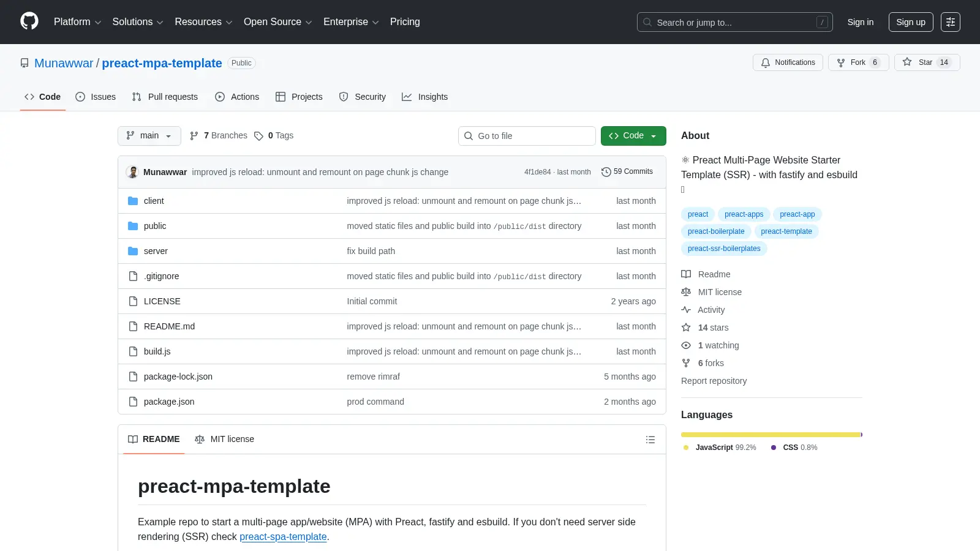Open the preact-spa-template link
Viewport: 980px width, 551px height.
pos(283,537)
